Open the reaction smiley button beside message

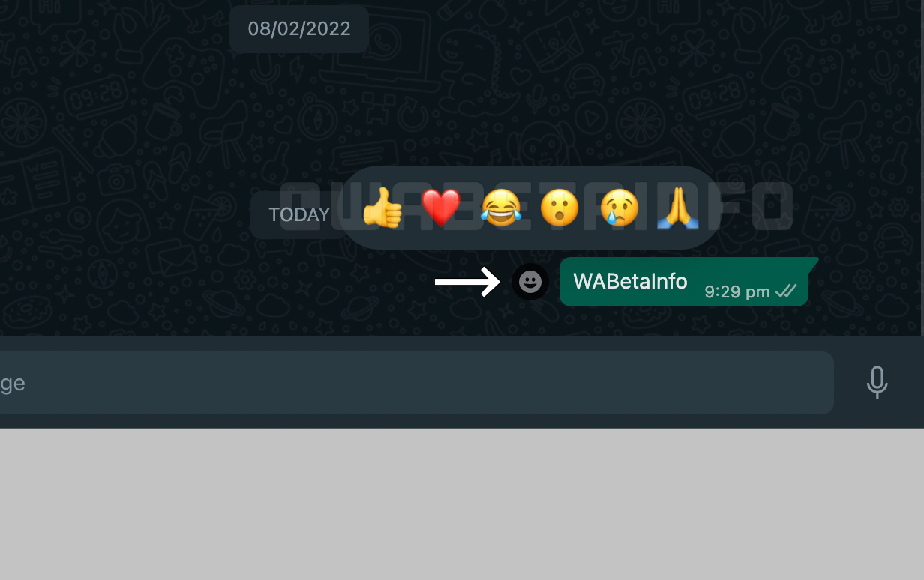pos(530,282)
